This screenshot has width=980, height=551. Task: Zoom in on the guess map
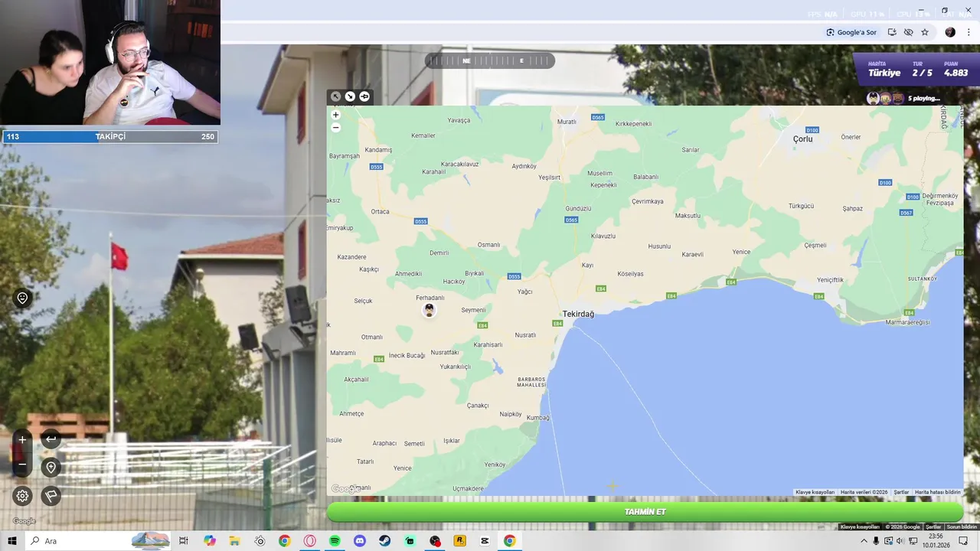pyautogui.click(x=335, y=115)
